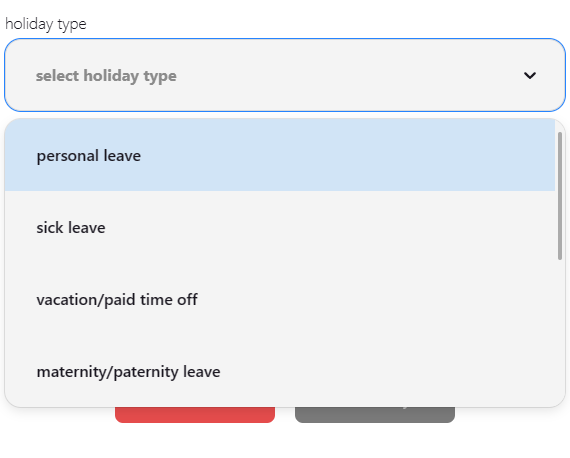Click the highlighted blue row in options list
Screen dimensions: 570x458
pos(280,155)
